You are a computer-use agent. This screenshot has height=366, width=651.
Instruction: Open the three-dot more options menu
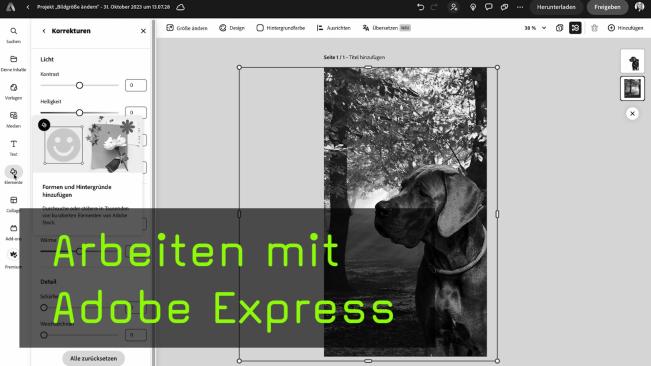tap(520, 7)
